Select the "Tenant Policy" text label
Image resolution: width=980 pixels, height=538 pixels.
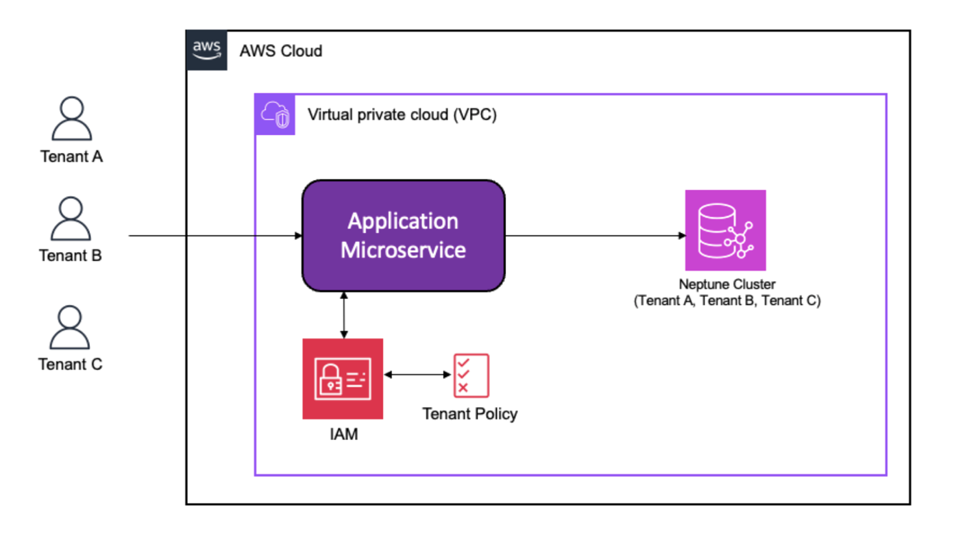coord(470,414)
